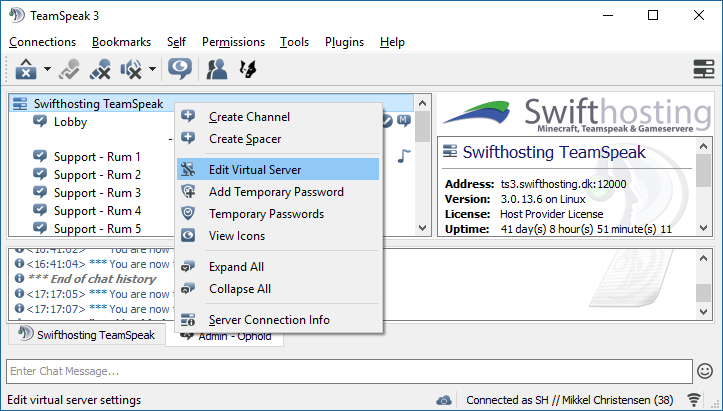Open the Connections menu
The image size is (723, 411).
point(42,42)
